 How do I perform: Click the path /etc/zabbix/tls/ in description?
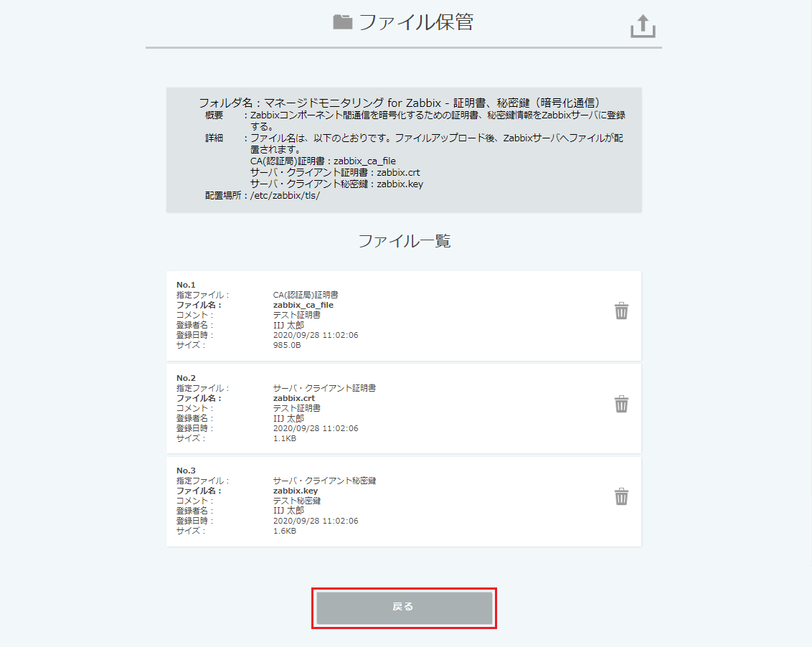point(285,195)
